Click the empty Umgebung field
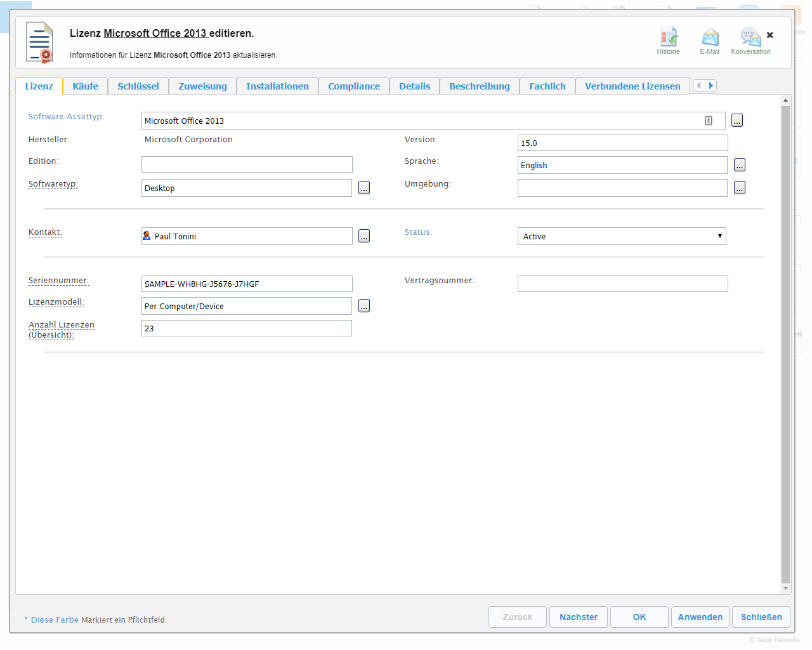 [622, 188]
